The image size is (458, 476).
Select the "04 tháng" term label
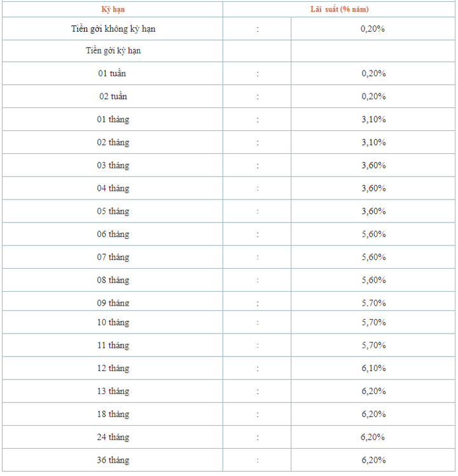(x=113, y=189)
